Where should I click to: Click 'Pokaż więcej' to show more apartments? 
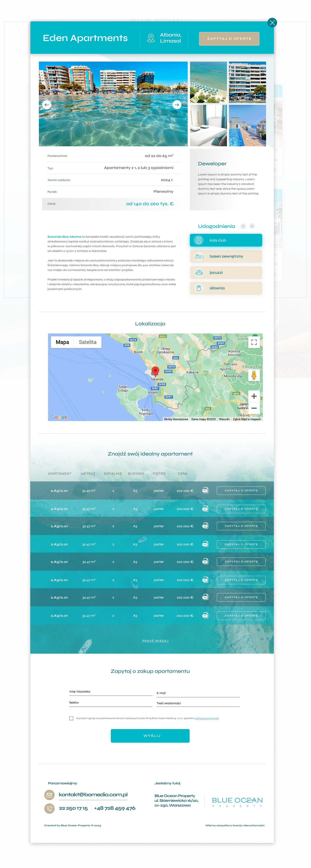[x=155, y=640]
